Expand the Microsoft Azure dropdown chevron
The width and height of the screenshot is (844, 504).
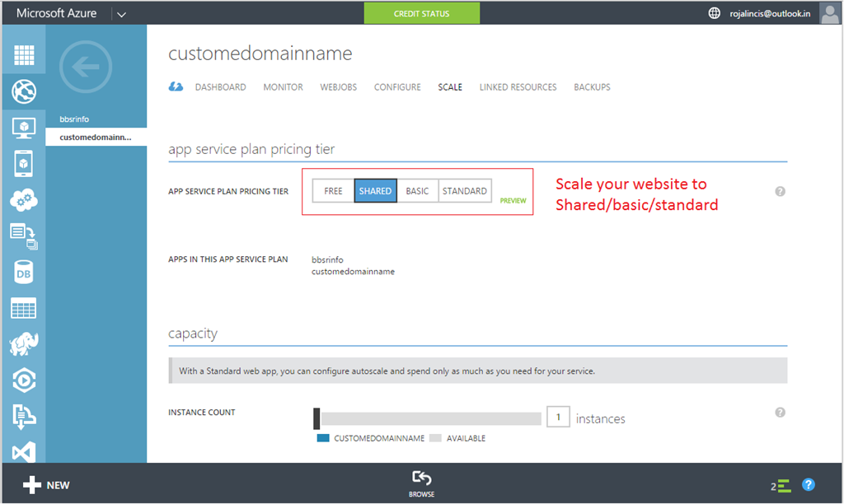[x=122, y=15]
